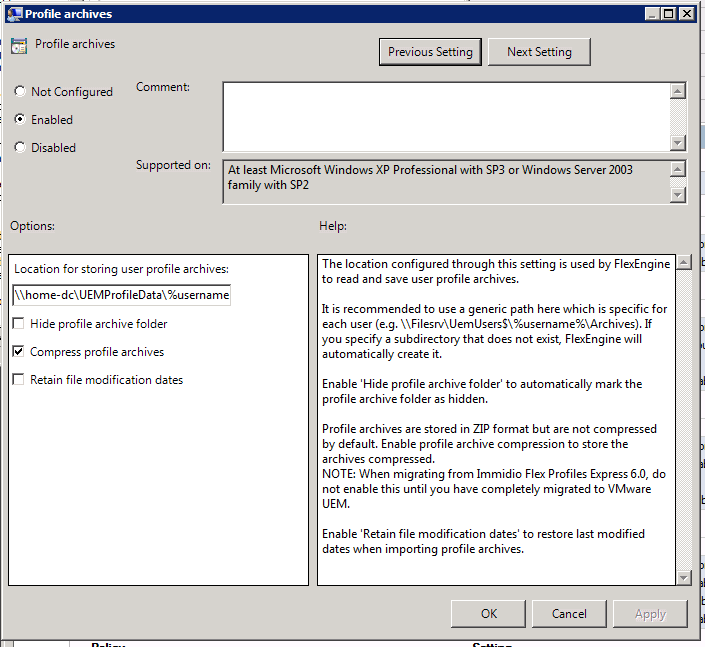Image resolution: width=705 pixels, height=647 pixels.
Task: Click the Profile archives policy setting icon
Action: pyautogui.click(x=19, y=46)
